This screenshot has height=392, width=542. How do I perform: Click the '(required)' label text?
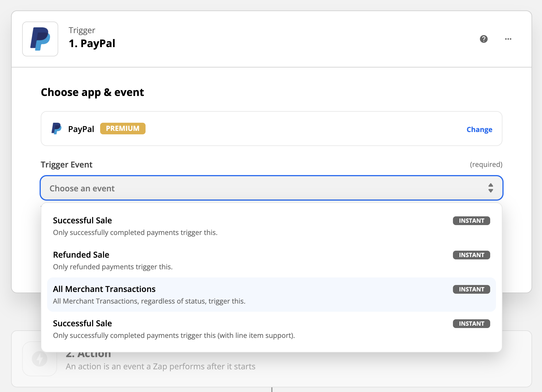click(x=486, y=165)
